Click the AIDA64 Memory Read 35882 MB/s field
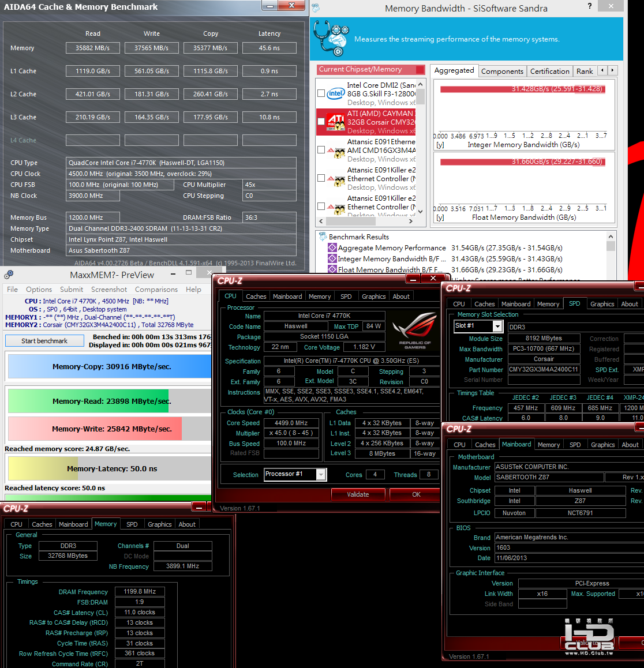This screenshot has height=668, width=644. tap(93, 48)
